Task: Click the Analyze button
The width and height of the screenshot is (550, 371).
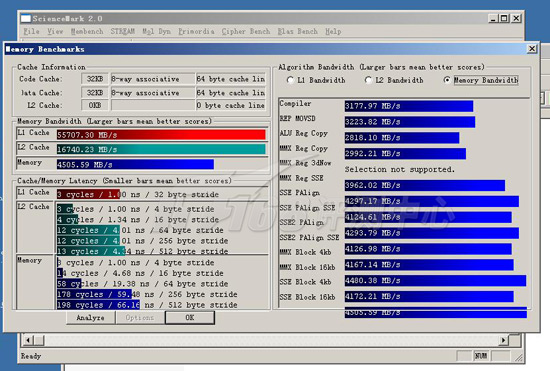Action: [x=90, y=318]
